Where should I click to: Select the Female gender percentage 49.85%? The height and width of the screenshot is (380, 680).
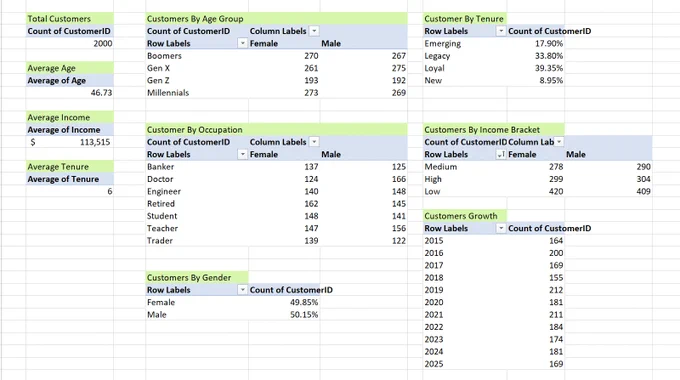coord(284,302)
